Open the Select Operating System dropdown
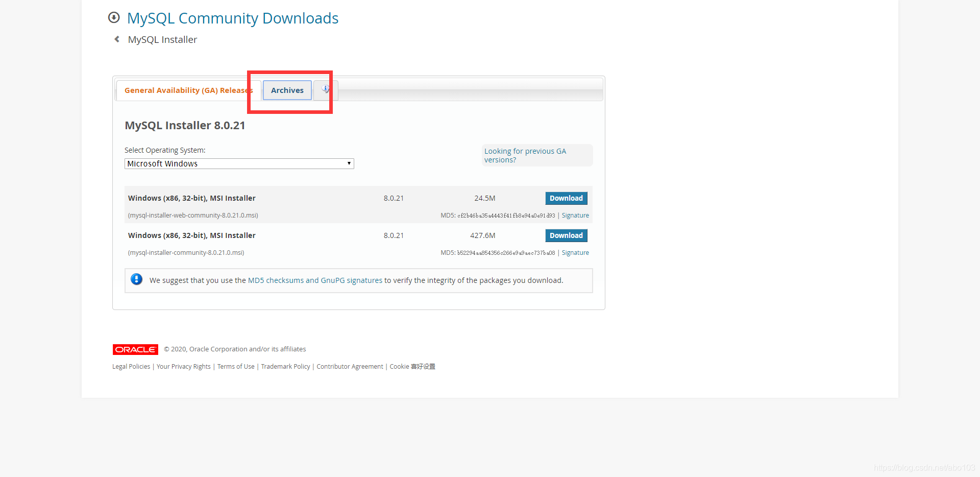This screenshot has height=477, width=980. click(x=239, y=163)
